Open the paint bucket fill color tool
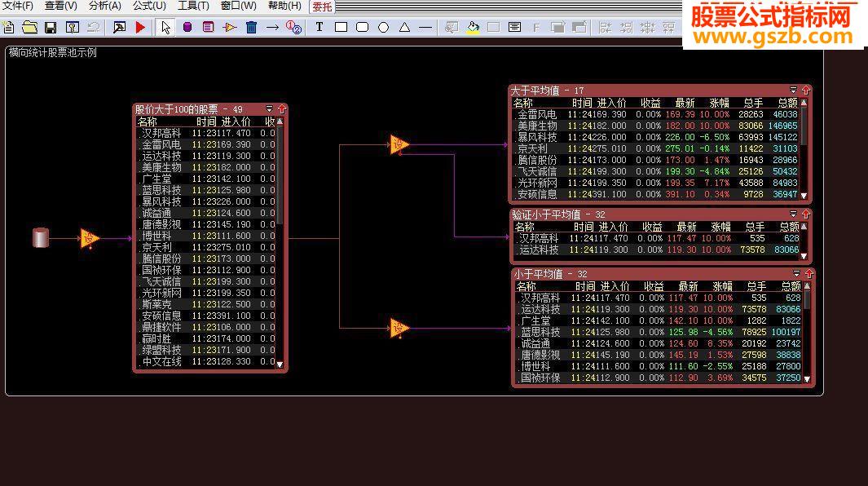The height and width of the screenshot is (486, 868). click(x=473, y=27)
